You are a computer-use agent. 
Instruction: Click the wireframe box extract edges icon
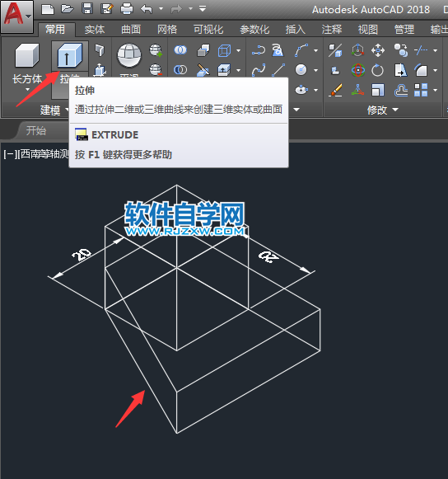click(x=225, y=50)
